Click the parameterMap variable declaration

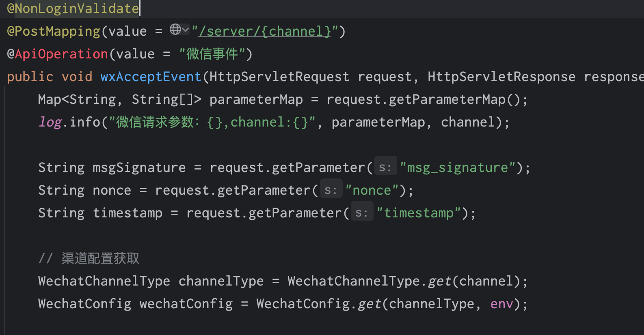(256, 99)
